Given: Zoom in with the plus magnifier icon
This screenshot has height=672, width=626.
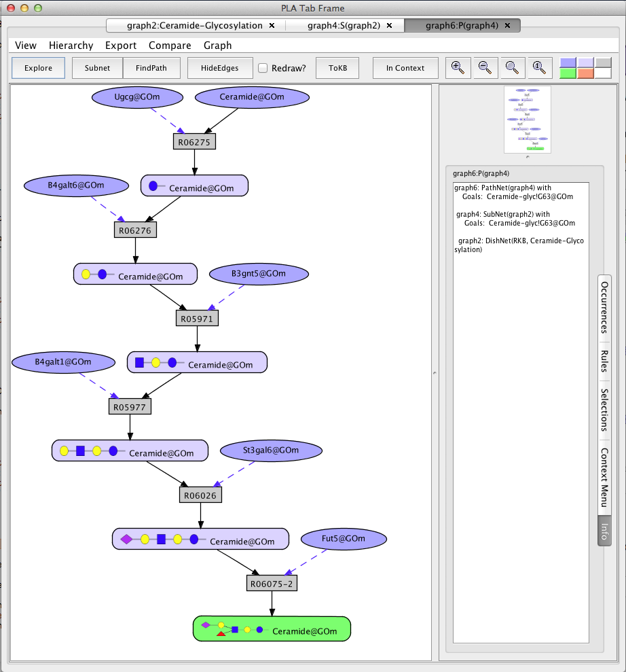Looking at the screenshot, I should [458, 68].
